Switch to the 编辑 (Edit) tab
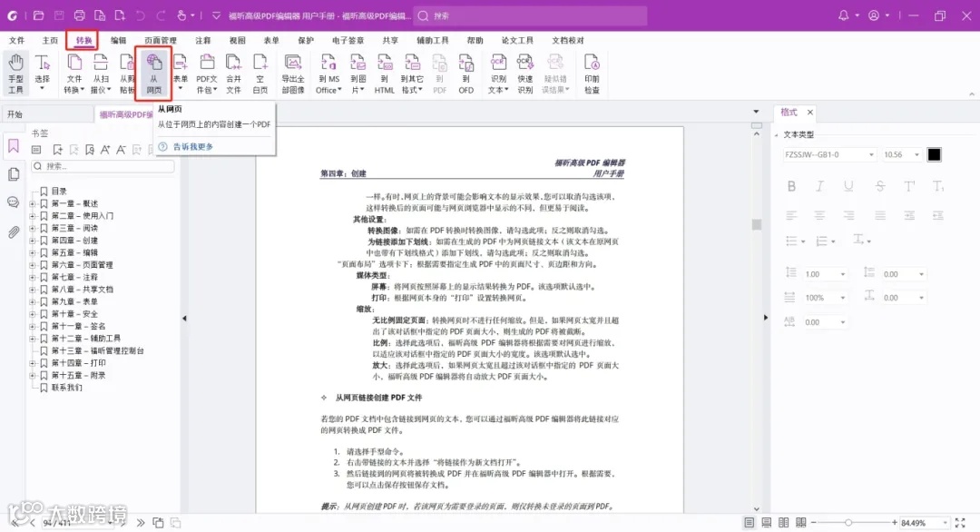Viewport: 980px width, 532px height. point(118,40)
